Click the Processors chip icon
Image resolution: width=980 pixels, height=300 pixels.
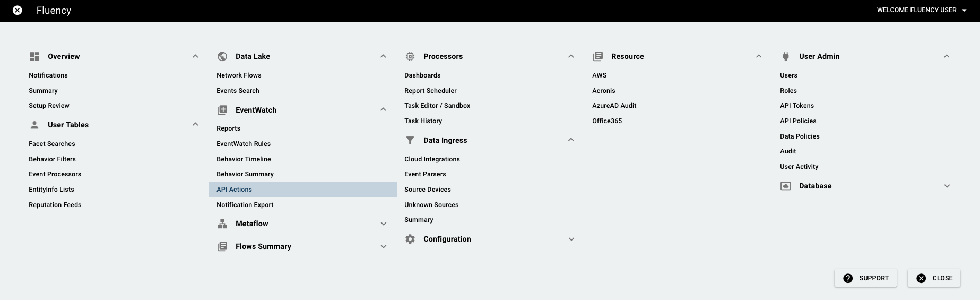click(x=410, y=56)
